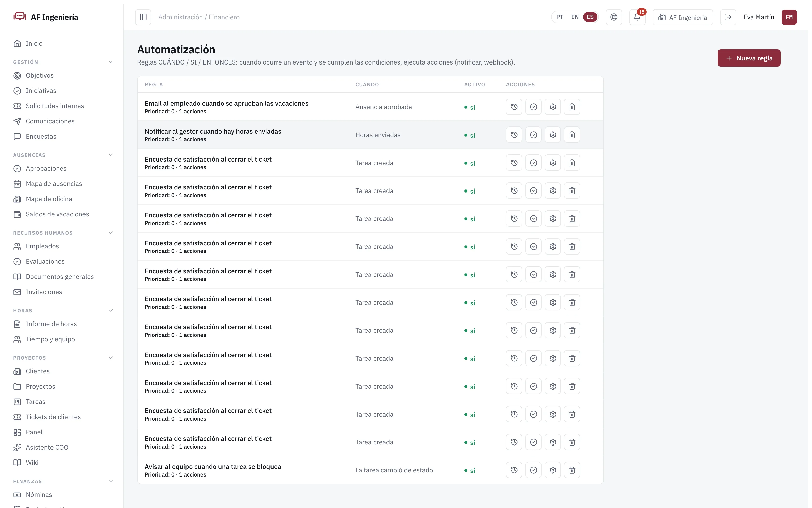Open Empleados page
The height and width of the screenshot is (508, 812).
click(42, 246)
